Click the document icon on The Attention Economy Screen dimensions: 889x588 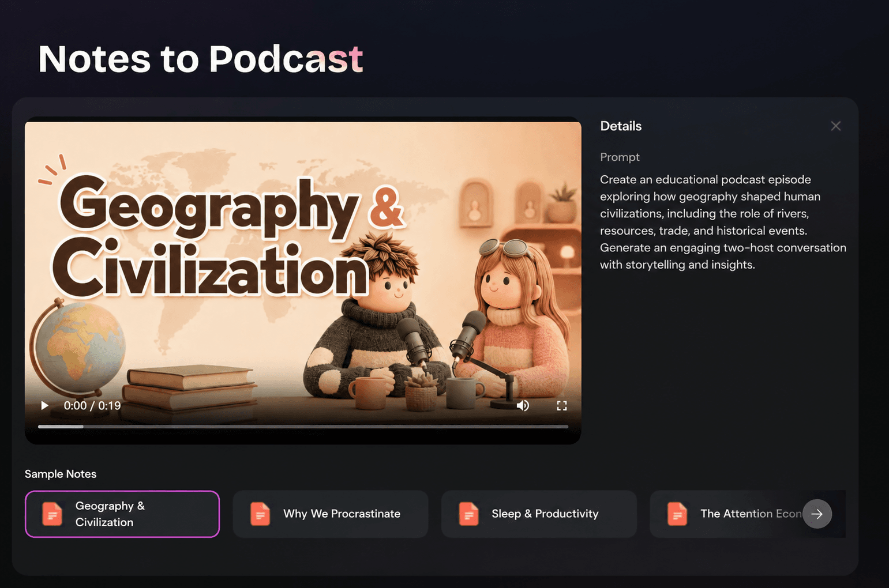click(677, 514)
